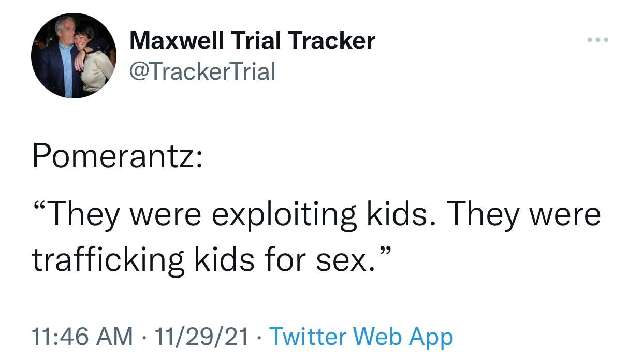Click the word "Maxwell" in the account name
The height and width of the screenshot is (364, 643).
[176, 40]
